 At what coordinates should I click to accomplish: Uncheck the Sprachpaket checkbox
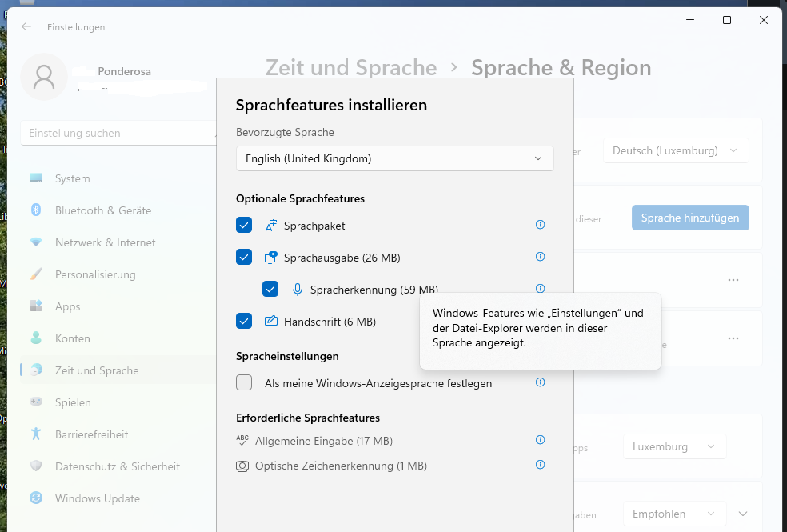coord(244,226)
